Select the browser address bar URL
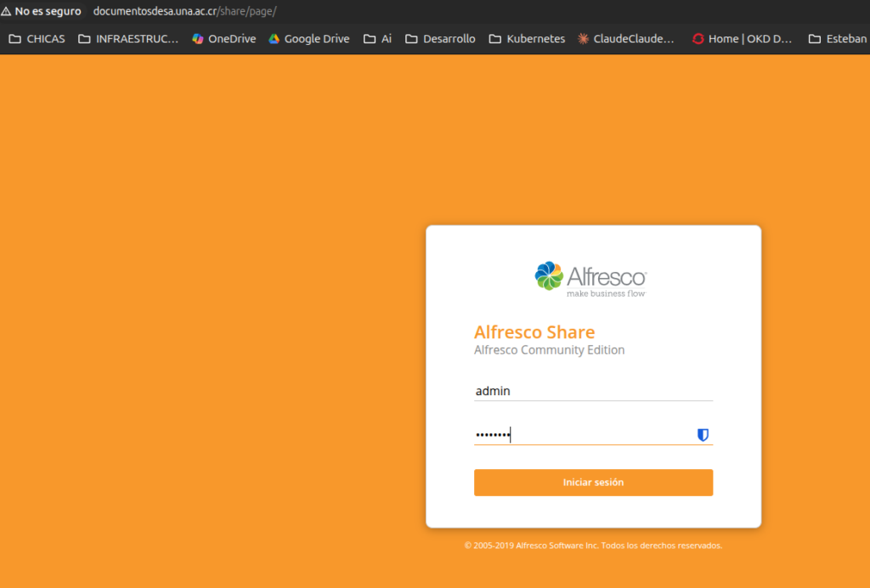This screenshot has width=870, height=588. 184,11
